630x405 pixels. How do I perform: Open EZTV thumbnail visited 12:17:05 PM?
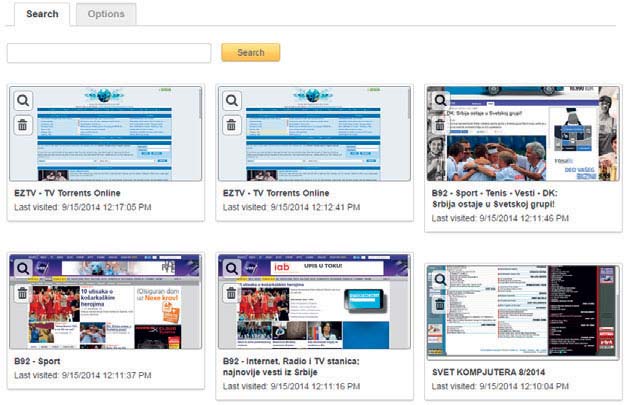pos(106,133)
